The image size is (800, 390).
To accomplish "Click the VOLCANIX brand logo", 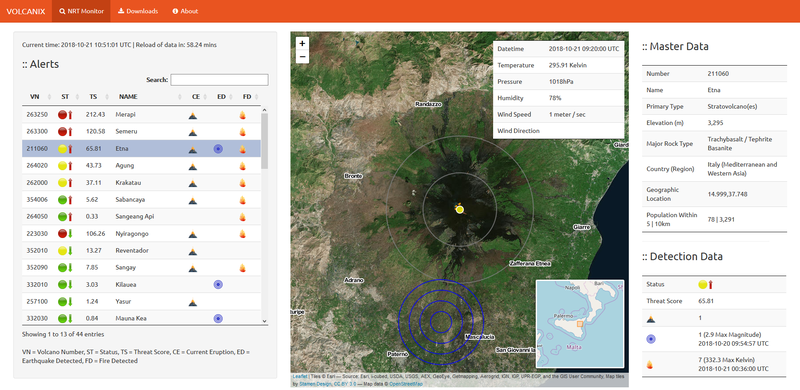I will 26,11.
